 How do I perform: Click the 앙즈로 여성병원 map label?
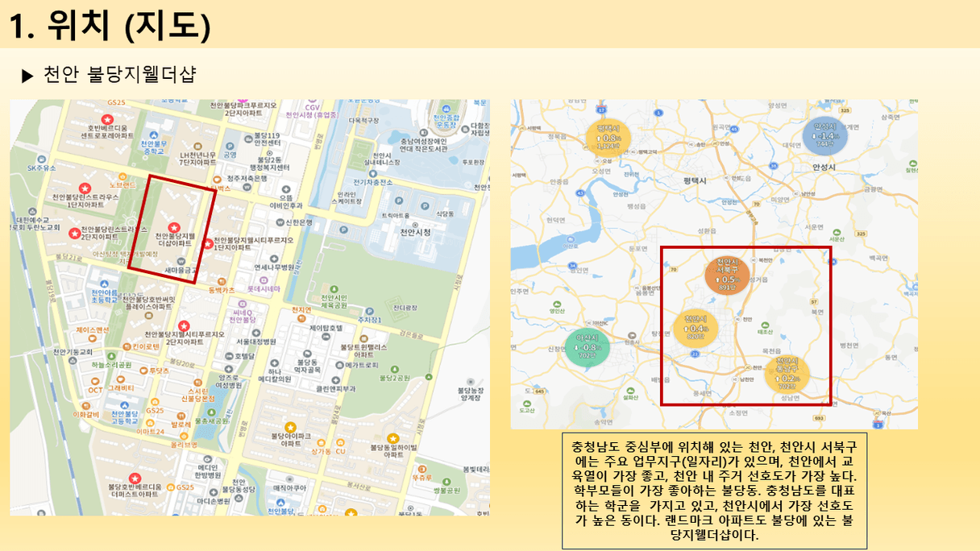pos(230,380)
